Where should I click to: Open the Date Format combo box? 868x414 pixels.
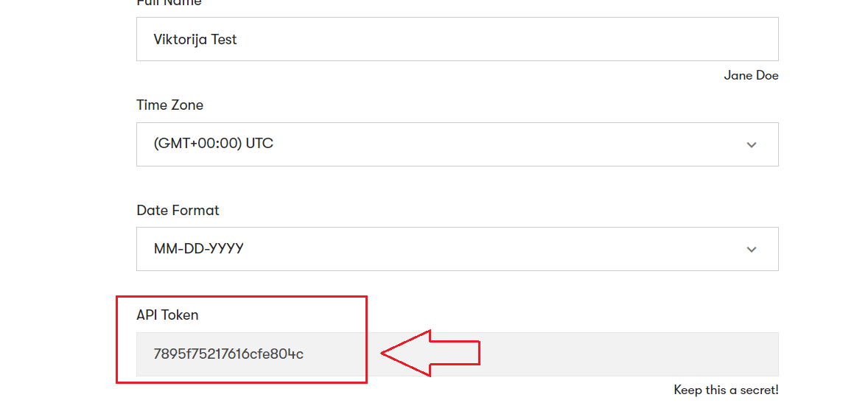[458, 249]
